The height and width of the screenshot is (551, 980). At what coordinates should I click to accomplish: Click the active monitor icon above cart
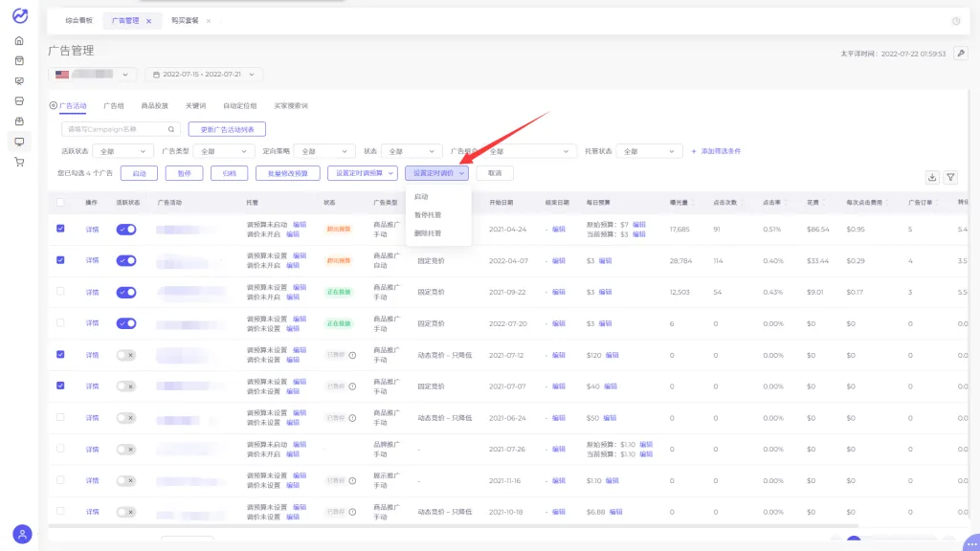coord(19,142)
